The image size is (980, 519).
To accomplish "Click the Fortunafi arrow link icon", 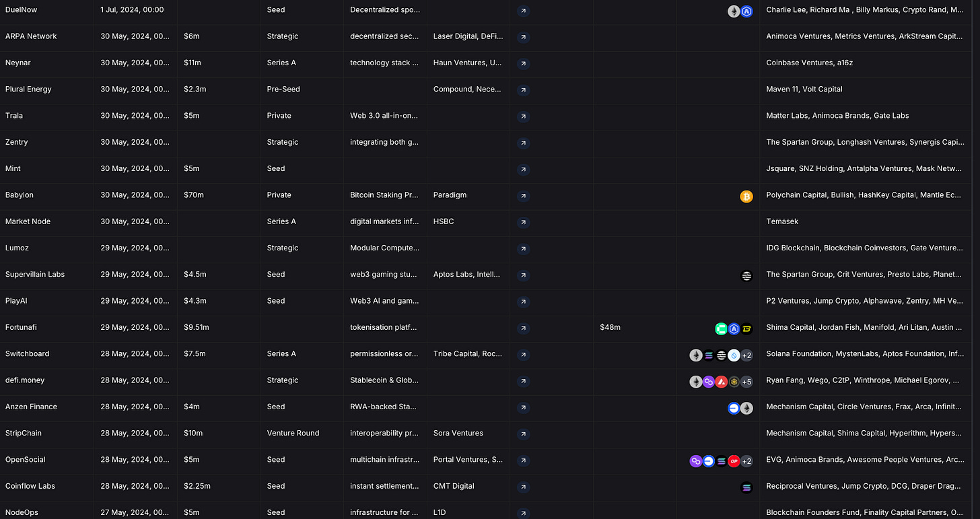I will (x=524, y=328).
